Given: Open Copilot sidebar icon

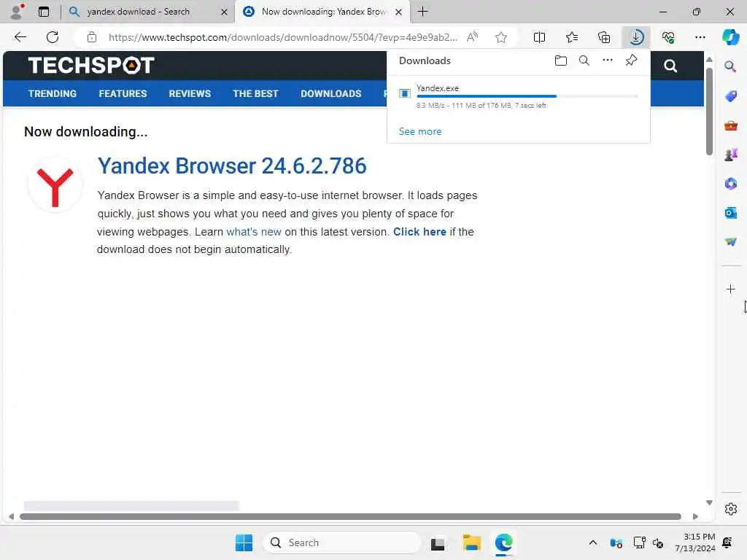Looking at the screenshot, I should tap(730, 37).
